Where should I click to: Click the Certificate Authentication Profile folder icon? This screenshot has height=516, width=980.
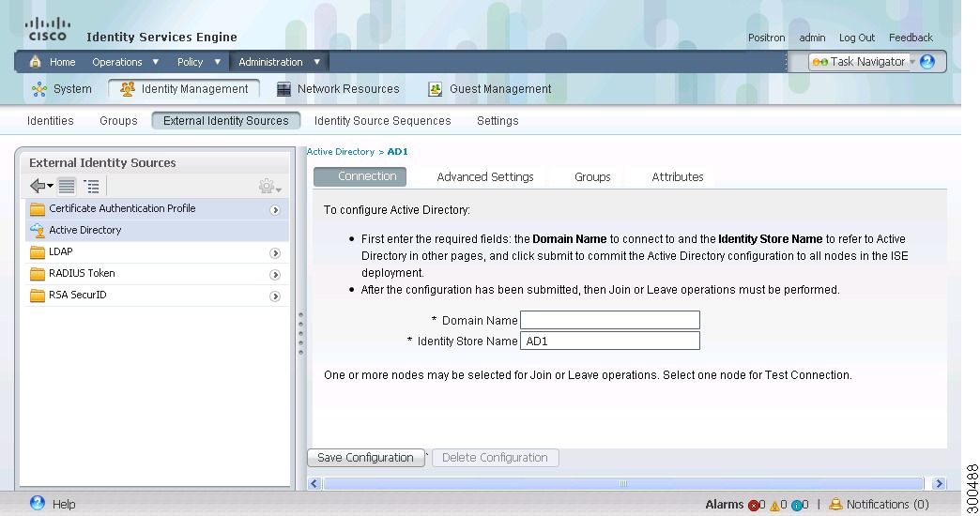click(x=38, y=208)
